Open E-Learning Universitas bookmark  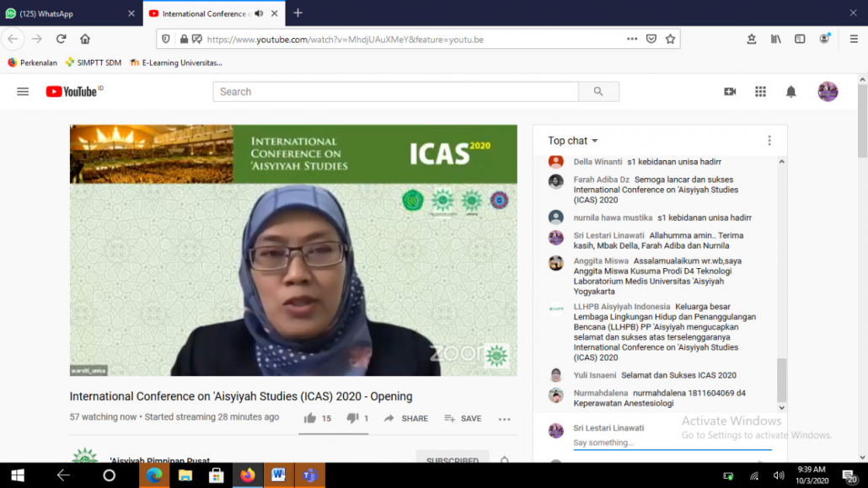click(176, 62)
